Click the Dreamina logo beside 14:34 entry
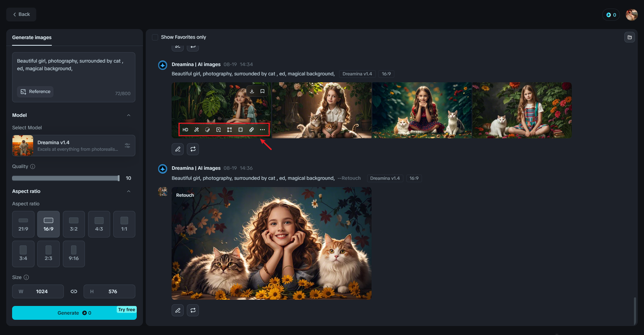Viewport: 644px width, 335px height. [x=163, y=65]
